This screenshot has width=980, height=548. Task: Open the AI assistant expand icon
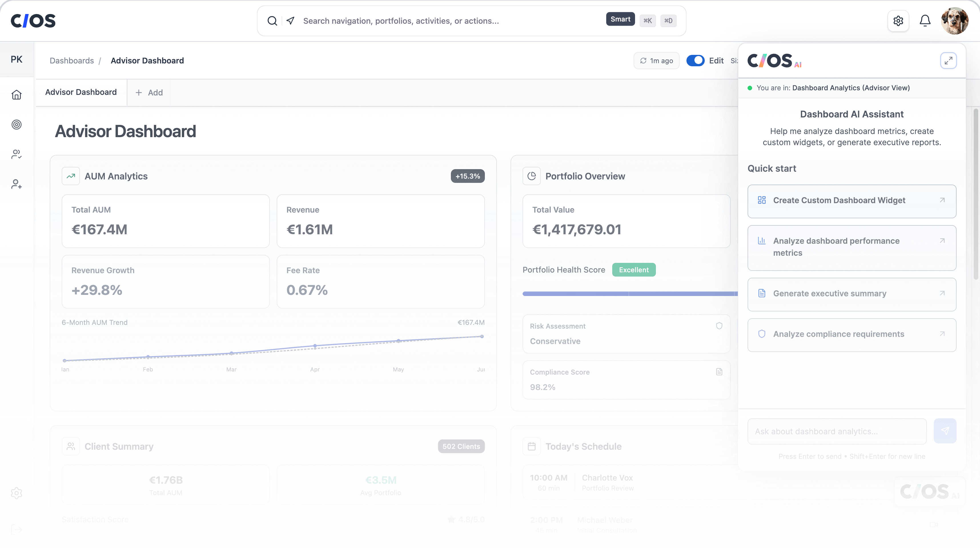949,60
